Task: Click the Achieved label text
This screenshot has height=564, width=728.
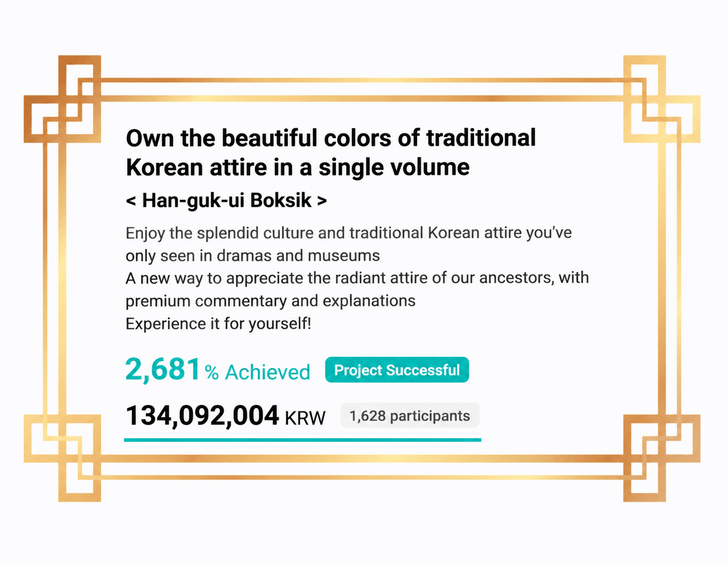Action: point(267,372)
